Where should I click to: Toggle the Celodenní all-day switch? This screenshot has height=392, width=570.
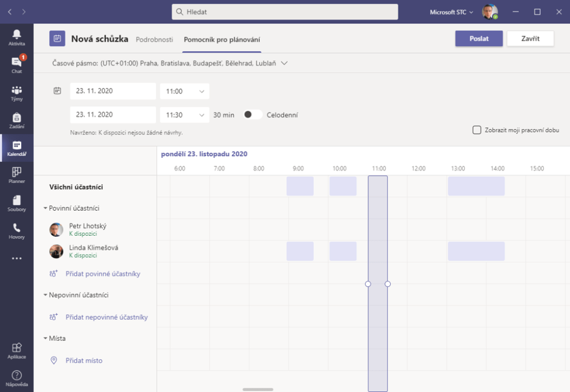pyautogui.click(x=253, y=115)
